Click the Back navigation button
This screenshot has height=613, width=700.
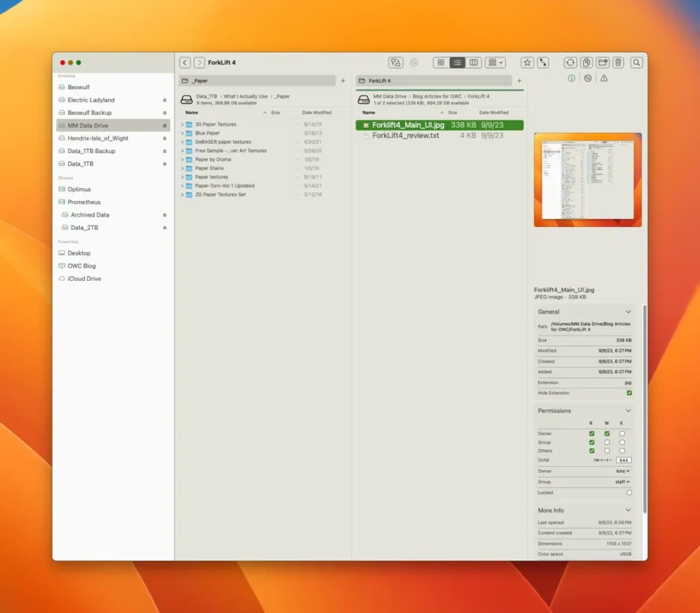185,62
